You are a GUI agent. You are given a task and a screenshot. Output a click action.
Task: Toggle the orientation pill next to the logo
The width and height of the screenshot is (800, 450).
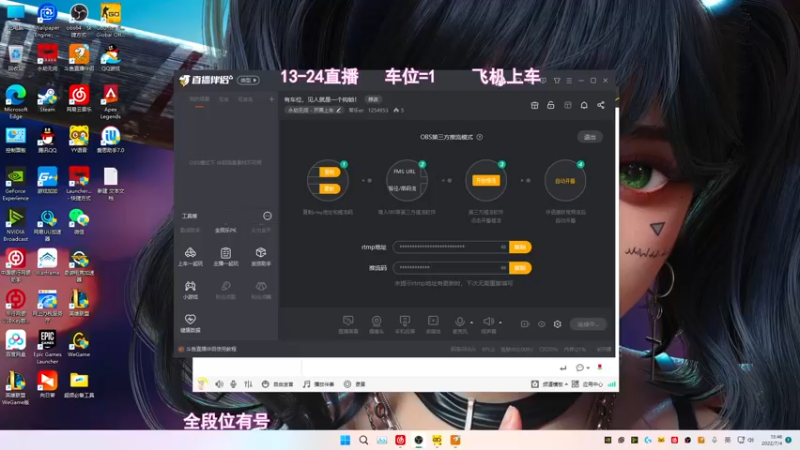(248, 80)
